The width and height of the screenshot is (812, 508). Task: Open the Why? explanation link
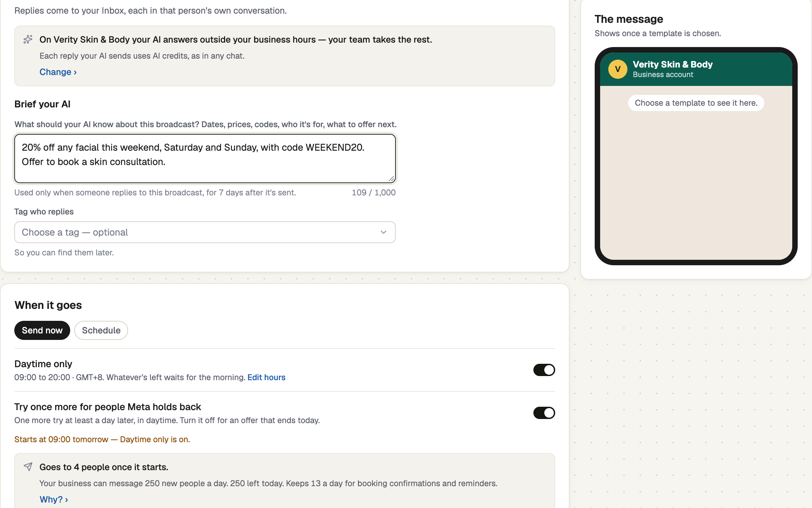coord(54,499)
